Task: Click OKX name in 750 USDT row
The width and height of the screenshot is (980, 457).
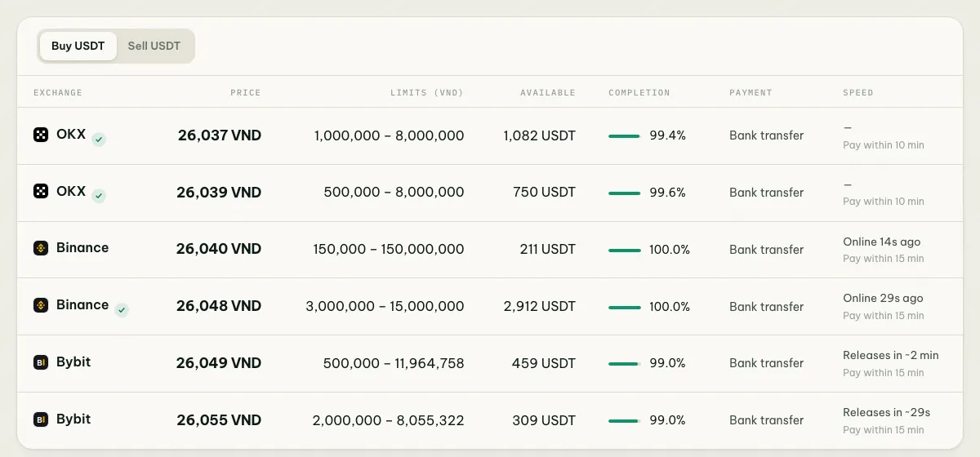Action: click(71, 191)
